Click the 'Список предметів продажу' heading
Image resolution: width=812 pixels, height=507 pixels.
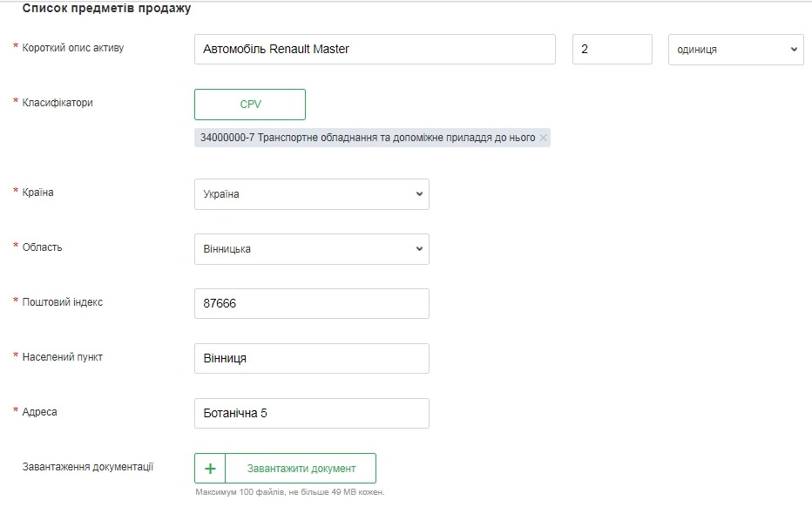[x=106, y=9]
